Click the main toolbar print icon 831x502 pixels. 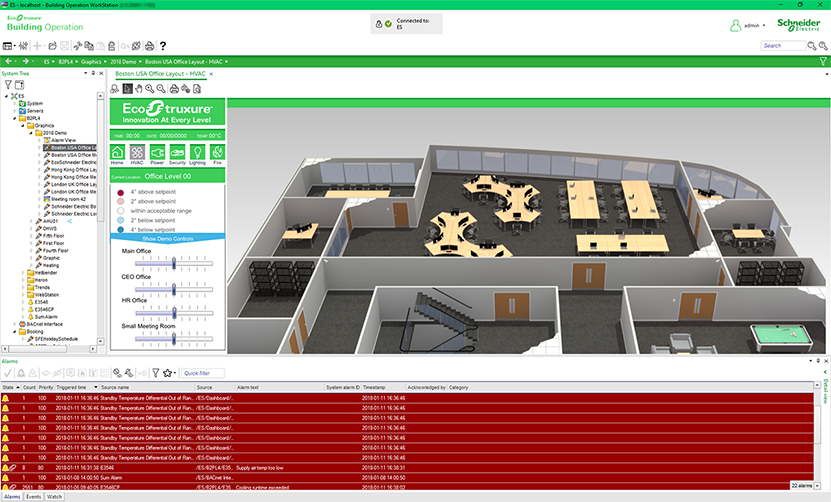click(x=149, y=46)
